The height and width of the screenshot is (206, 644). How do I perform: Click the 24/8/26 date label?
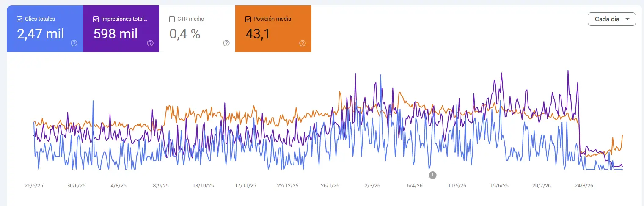point(584,186)
